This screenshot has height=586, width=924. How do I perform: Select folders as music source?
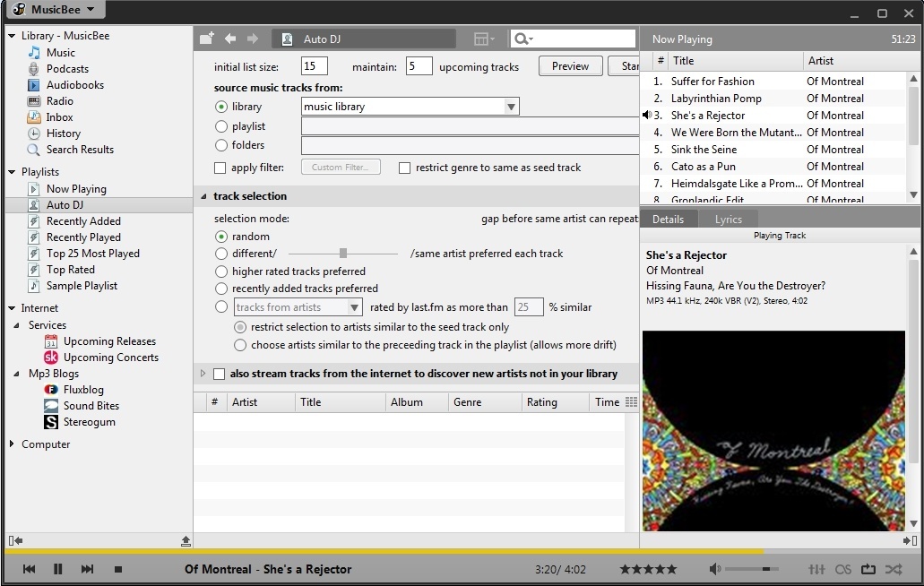(221, 145)
